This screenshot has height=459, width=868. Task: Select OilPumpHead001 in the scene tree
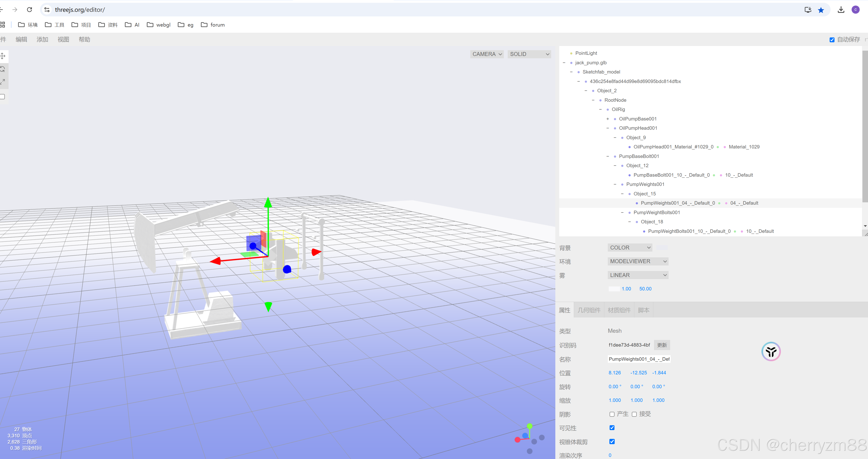(638, 128)
